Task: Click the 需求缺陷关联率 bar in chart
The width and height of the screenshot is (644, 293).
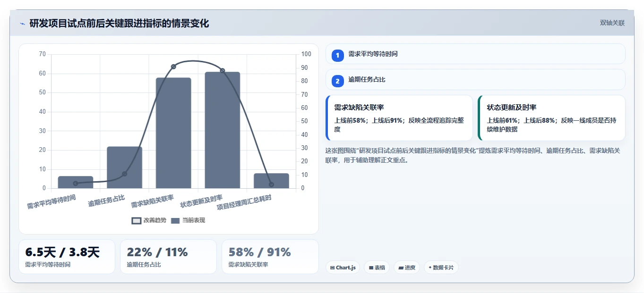Action: point(173,133)
